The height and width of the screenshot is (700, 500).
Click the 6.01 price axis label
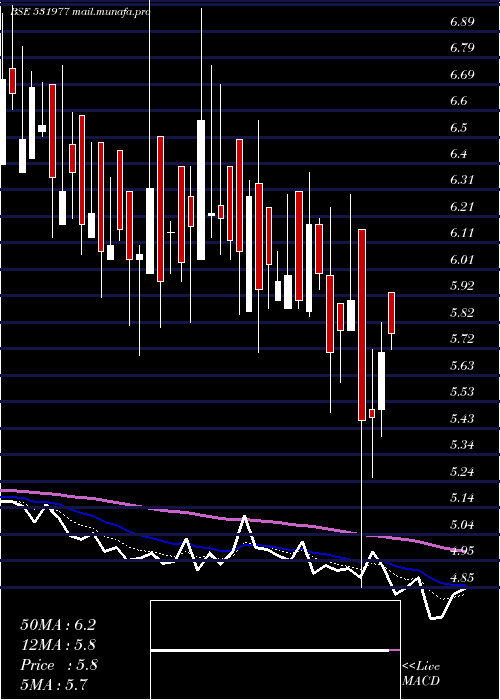pyautogui.click(x=462, y=259)
